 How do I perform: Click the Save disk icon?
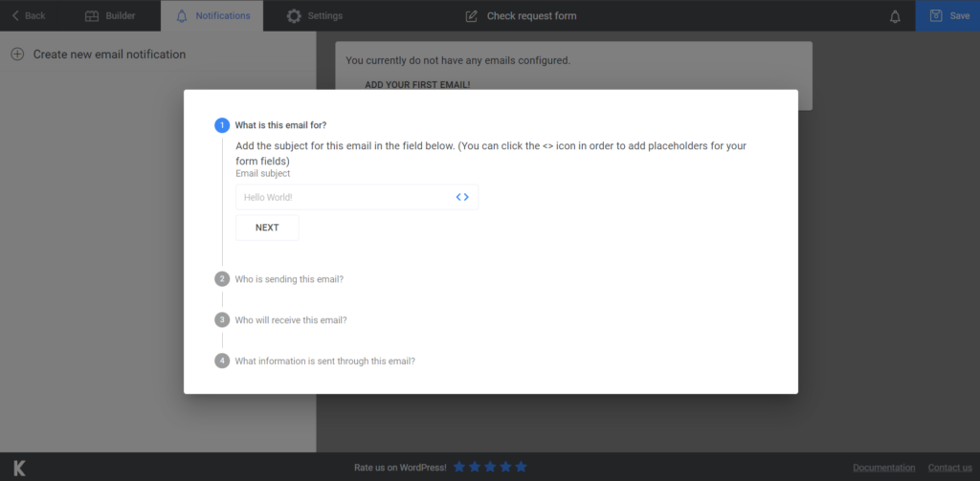click(936, 15)
